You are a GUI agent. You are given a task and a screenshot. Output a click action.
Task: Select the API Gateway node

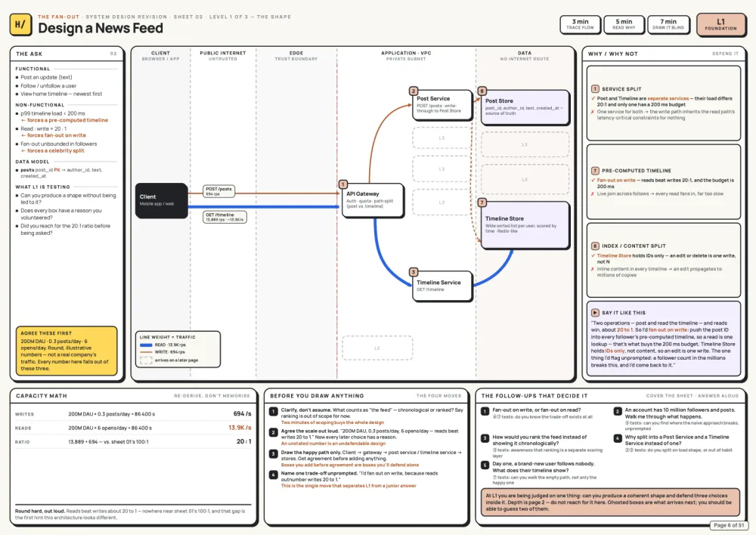click(372, 200)
